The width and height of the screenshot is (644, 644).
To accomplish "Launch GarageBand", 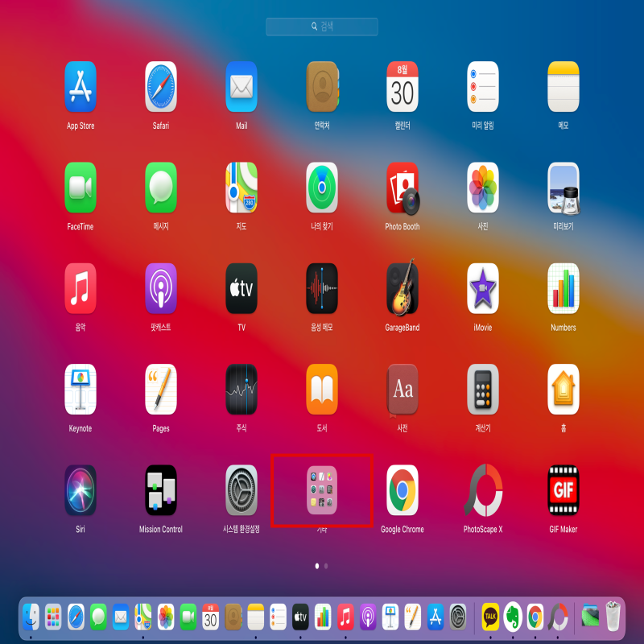I will [402, 287].
